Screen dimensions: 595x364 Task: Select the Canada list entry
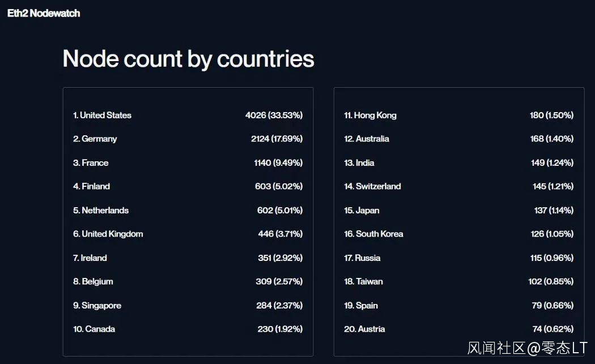100,329
